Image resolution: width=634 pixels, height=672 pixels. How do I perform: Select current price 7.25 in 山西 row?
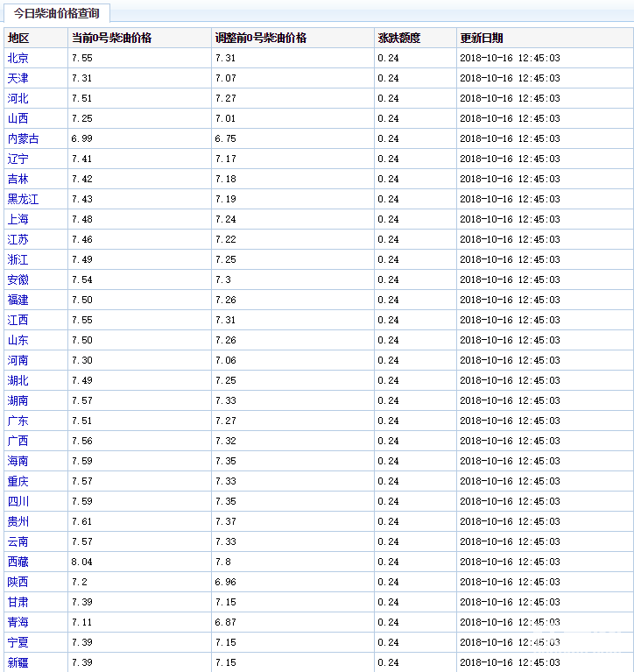(81, 118)
